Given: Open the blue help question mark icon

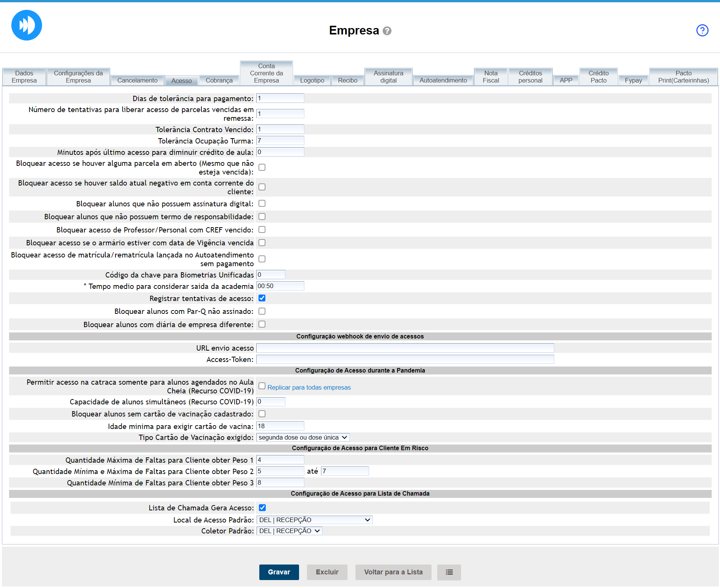Looking at the screenshot, I should pos(702,30).
